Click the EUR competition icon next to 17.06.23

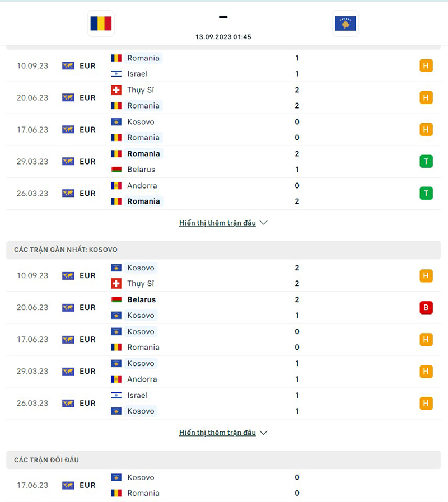pyautogui.click(x=68, y=129)
